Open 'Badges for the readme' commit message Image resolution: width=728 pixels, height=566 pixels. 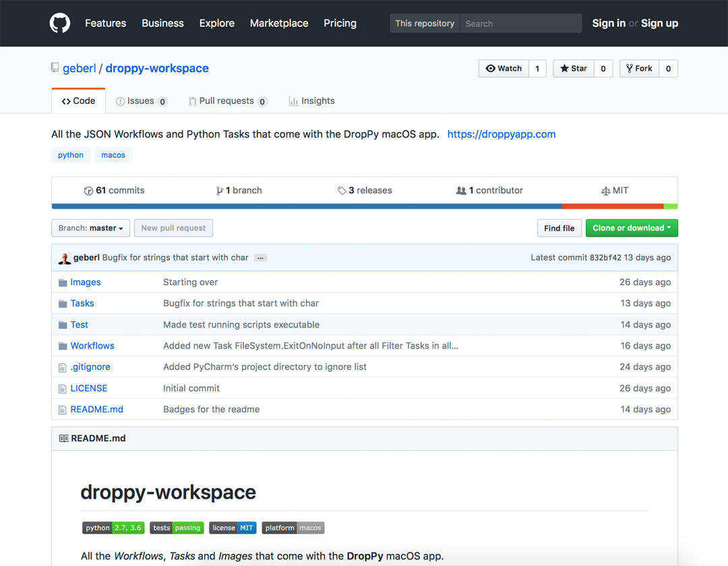click(x=211, y=409)
